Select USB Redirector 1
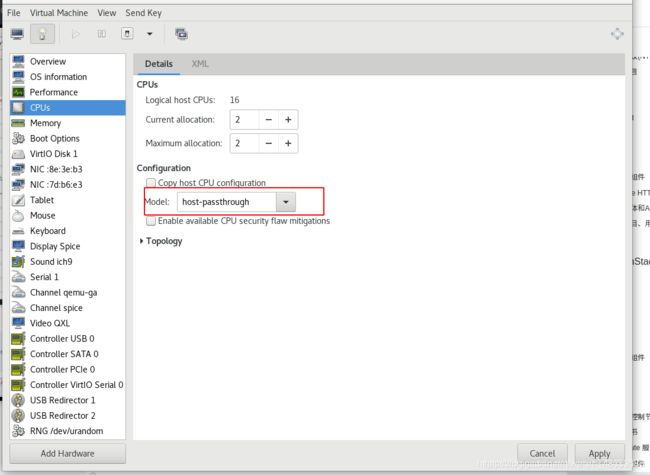650x475 pixels. point(68,400)
